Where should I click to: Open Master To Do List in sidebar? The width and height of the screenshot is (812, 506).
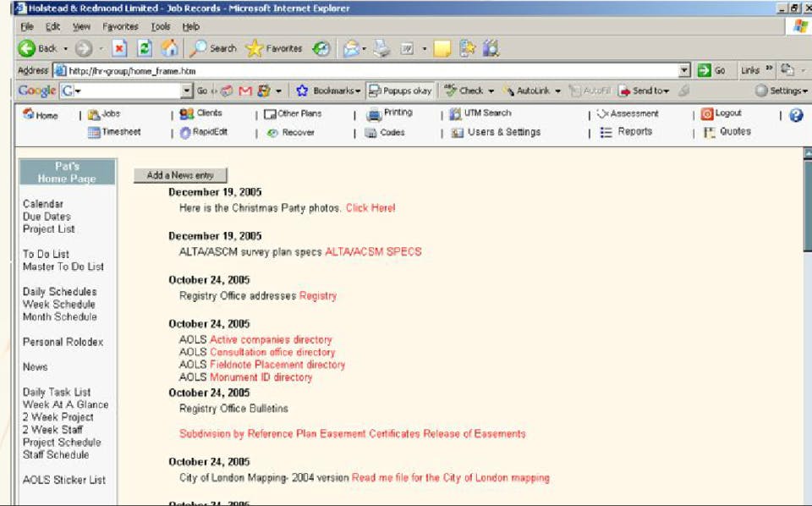(x=63, y=267)
